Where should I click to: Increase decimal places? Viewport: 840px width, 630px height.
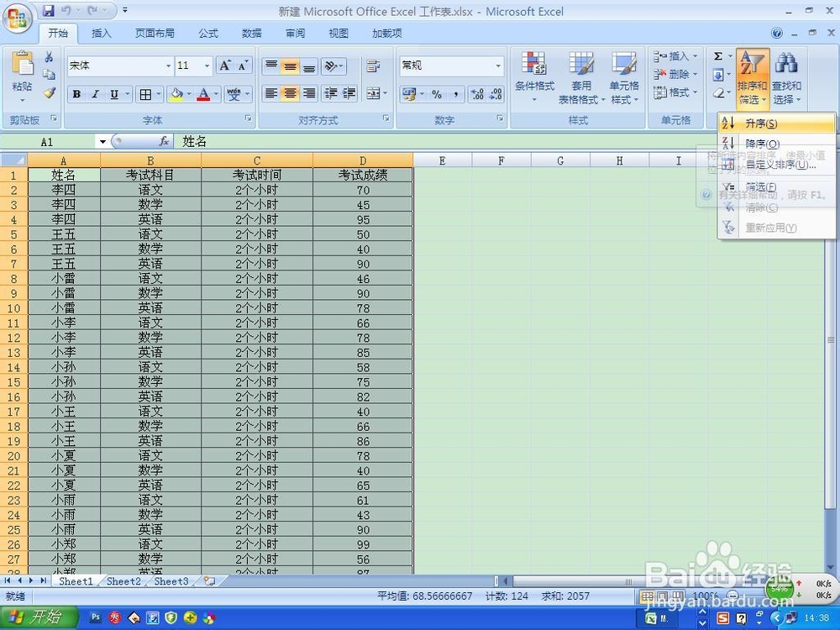tap(476, 95)
